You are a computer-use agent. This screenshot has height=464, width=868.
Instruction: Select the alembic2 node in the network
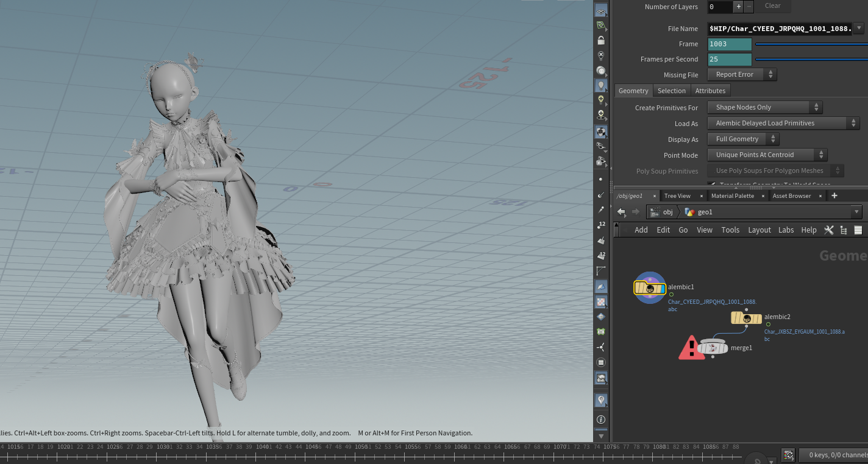click(x=746, y=318)
